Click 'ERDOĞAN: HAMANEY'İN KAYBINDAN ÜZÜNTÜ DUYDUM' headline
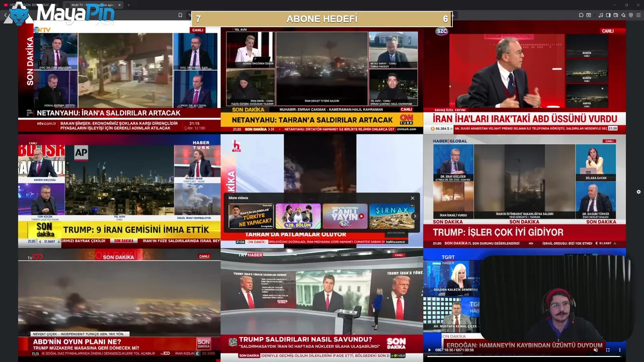Image resolution: width=644 pixels, height=362 pixels. (524, 345)
